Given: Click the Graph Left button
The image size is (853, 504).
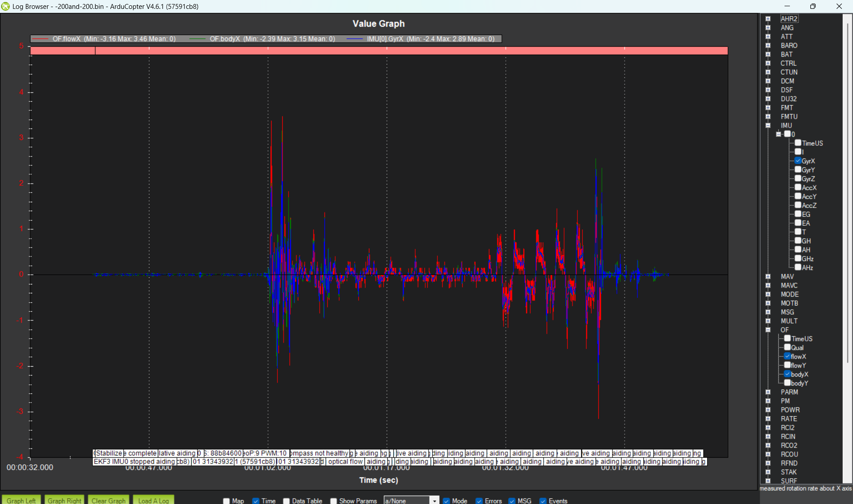Looking at the screenshot, I should pos(21,500).
